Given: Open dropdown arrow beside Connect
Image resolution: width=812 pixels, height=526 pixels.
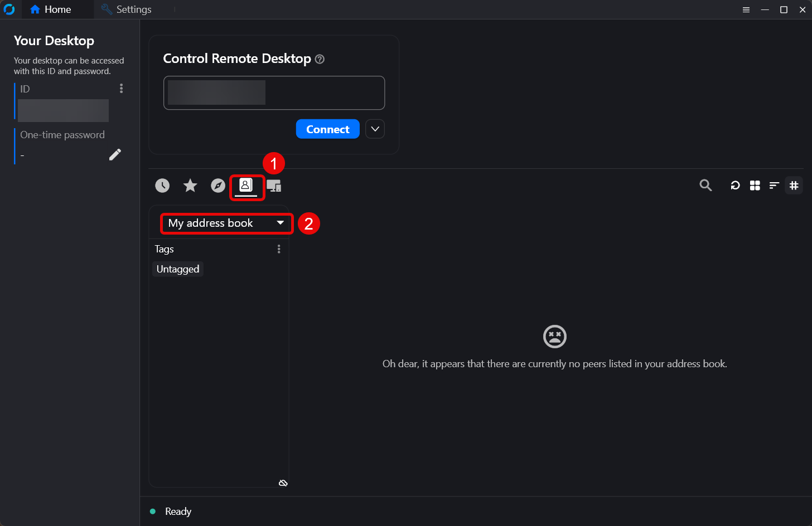Looking at the screenshot, I should [375, 129].
